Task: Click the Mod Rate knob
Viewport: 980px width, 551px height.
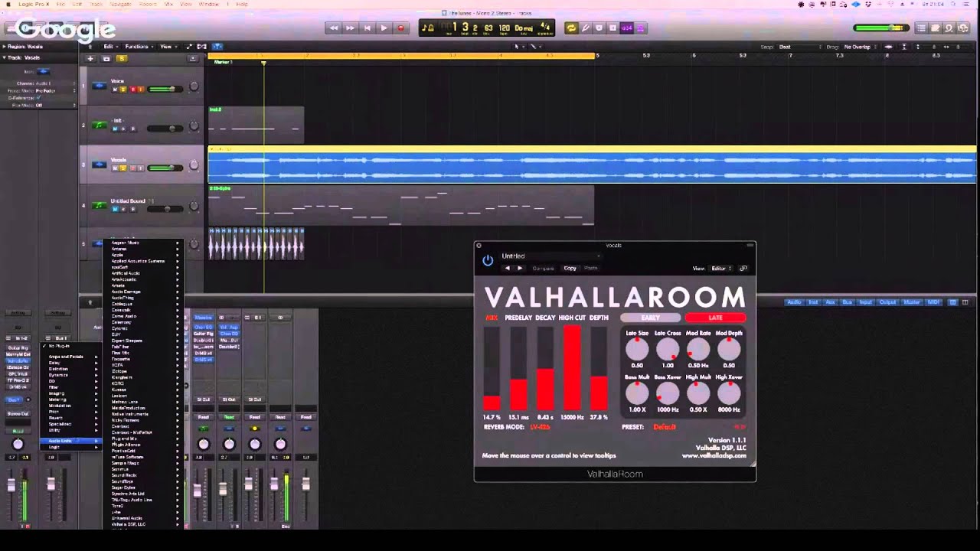Action: pyautogui.click(x=698, y=349)
